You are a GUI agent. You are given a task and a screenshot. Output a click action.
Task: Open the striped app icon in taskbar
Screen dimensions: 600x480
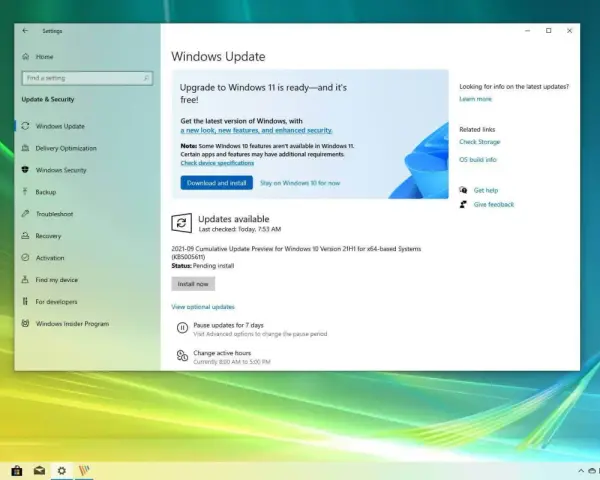pyautogui.click(x=84, y=470)
